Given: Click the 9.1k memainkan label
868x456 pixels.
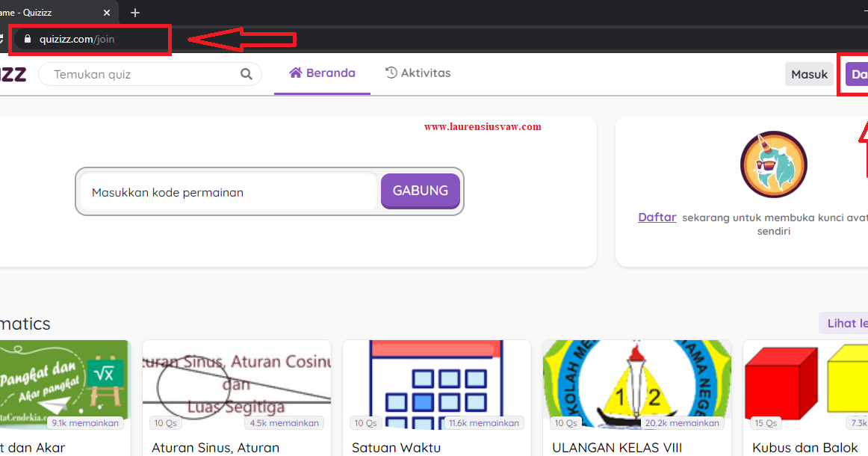Looking at the screenshot, I should pyautogui.click(x=85, y=423).
